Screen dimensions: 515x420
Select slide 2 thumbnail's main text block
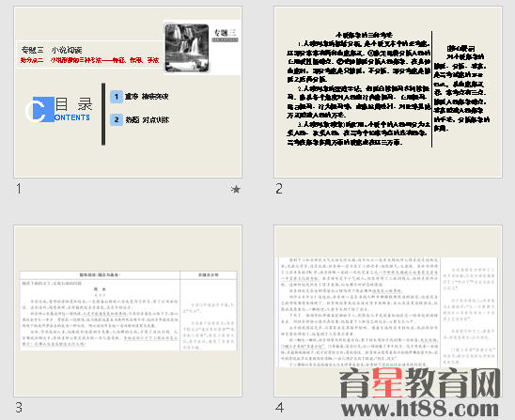[358, 88]
